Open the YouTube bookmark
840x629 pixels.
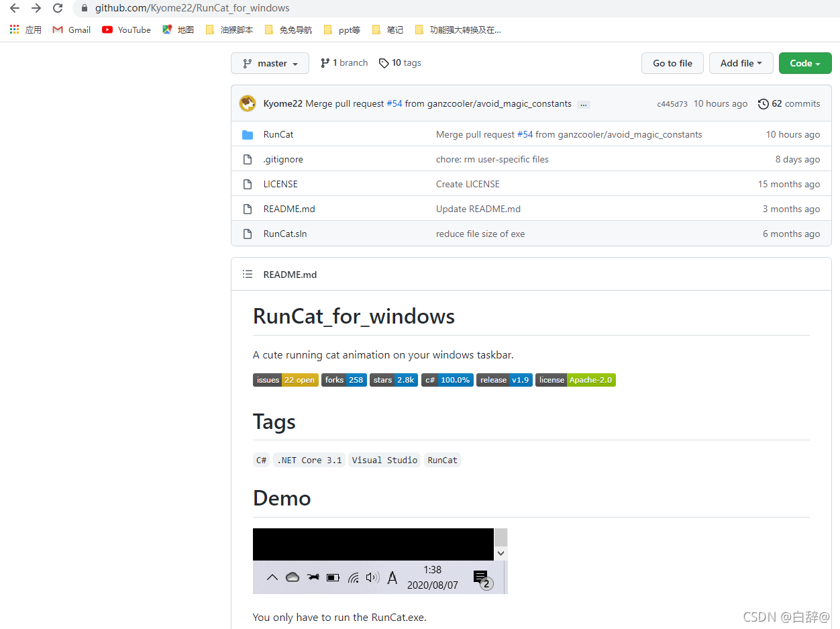pos(126,30)
